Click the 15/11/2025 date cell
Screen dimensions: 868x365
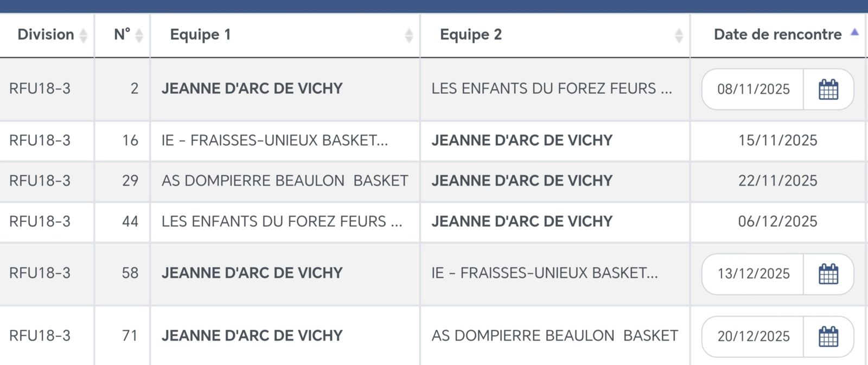(777, 140)
